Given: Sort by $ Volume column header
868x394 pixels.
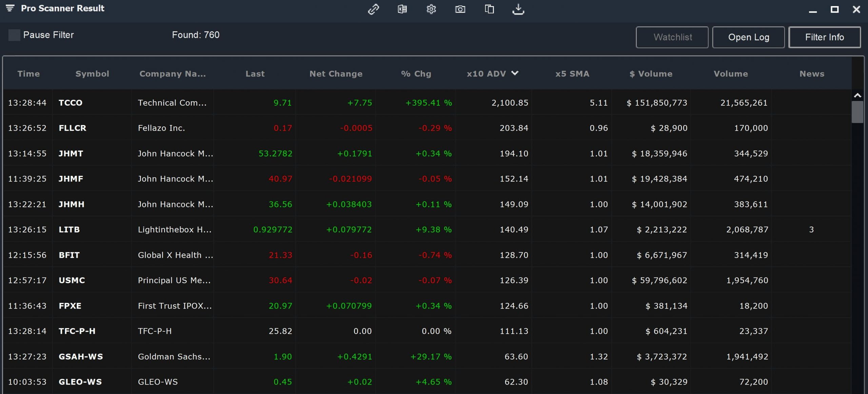Looking at the screenshot, I should 651,74.
